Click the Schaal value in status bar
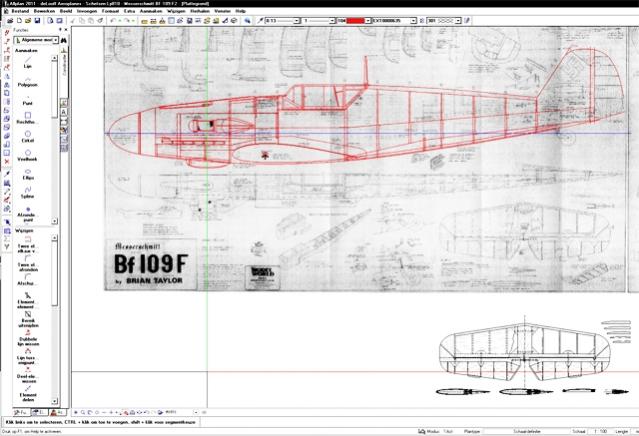 pos(600,431)
